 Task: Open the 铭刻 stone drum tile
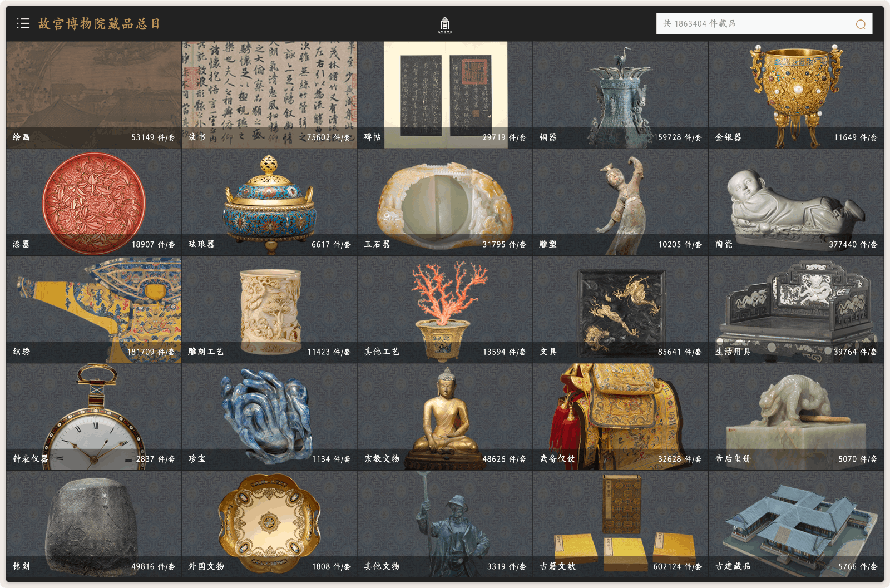tap(93, 525)
